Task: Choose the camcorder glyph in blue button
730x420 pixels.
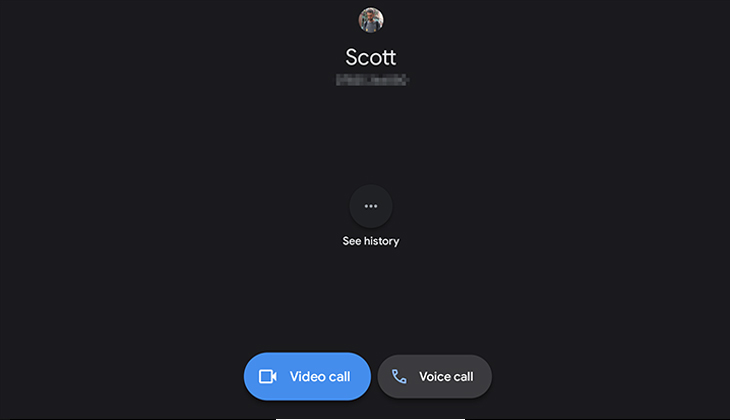Action: click(x=268, y=376)
